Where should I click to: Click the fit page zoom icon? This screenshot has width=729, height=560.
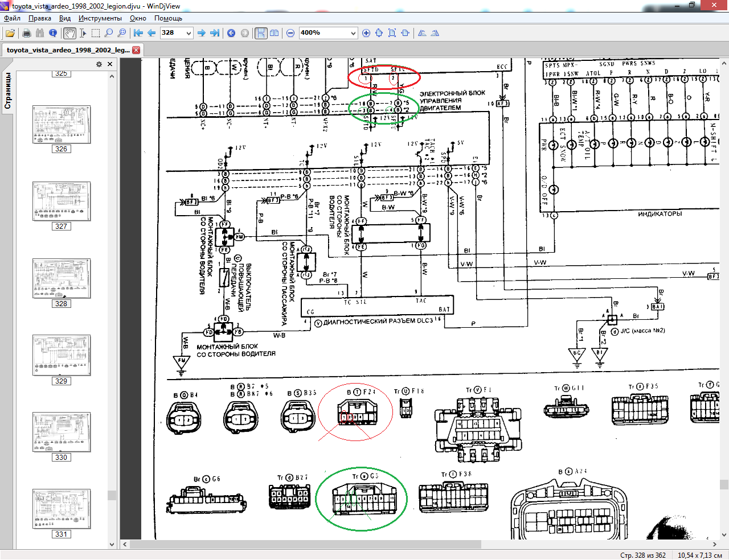point(392,33)
